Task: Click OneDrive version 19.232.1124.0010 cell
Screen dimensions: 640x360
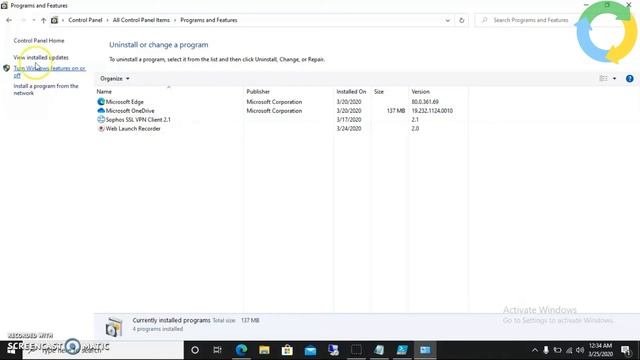Action: click(x=432, y=111)
